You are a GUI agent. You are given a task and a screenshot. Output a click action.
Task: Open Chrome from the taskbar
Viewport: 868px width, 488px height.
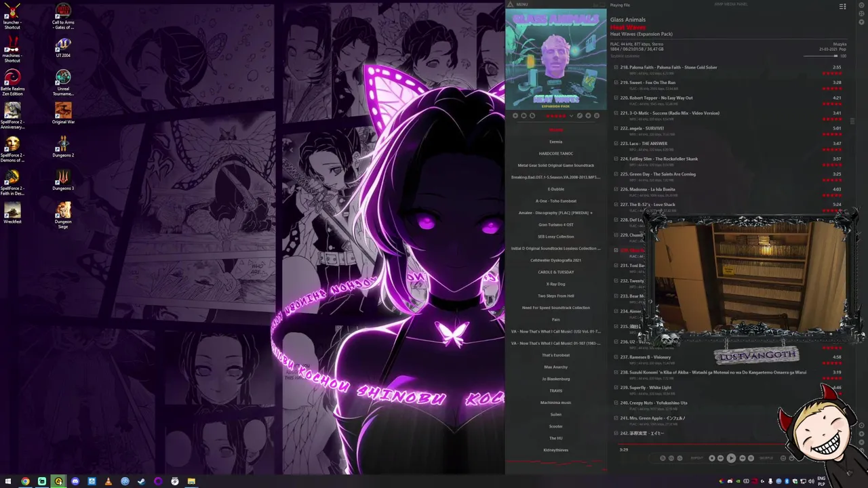(x=25, y=481)
